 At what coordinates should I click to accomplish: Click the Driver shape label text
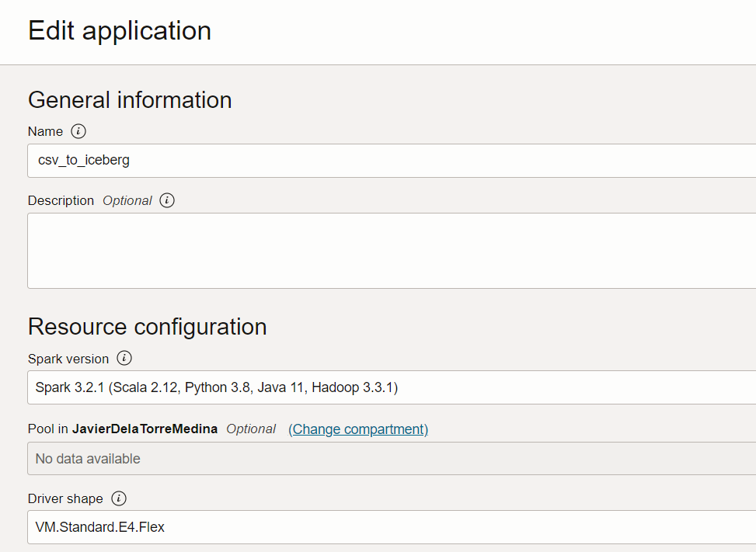pos(65,498)
